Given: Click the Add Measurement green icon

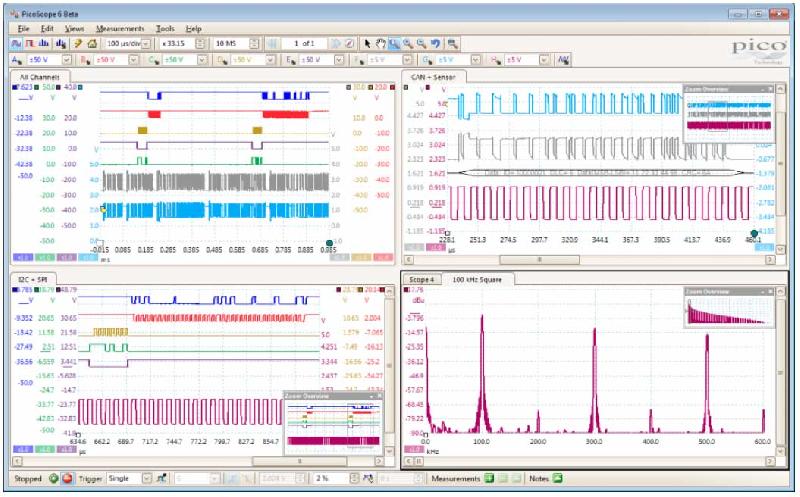Looking at the screenshot, I should click(489, 479).
